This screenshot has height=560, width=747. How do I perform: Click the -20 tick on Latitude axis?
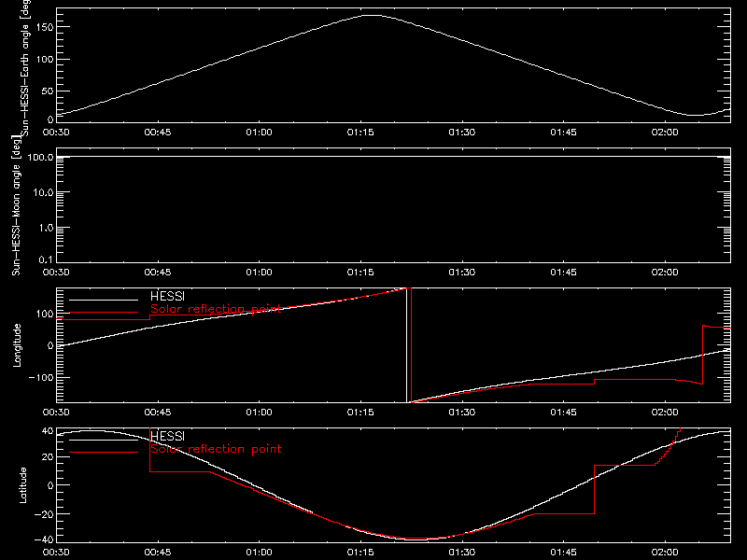pos(44,514)
